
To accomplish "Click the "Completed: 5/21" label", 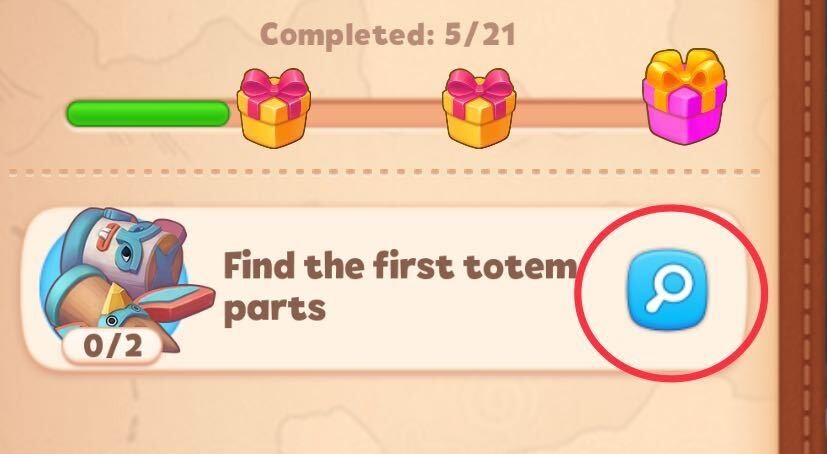I will click(388, 35).
